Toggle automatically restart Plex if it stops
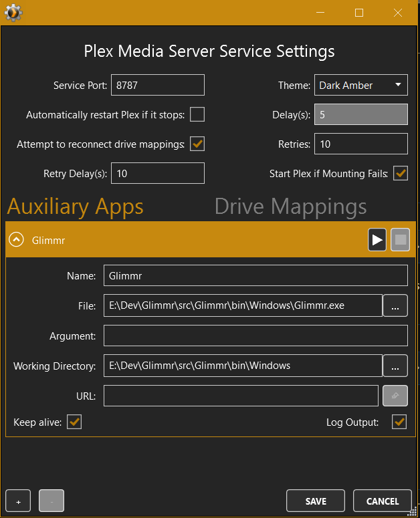420x518 pixels. [197, 114]
